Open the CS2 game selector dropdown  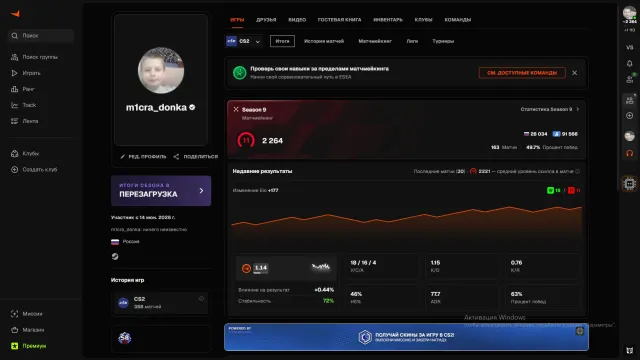pyautogui.click(x=243, y=41)
